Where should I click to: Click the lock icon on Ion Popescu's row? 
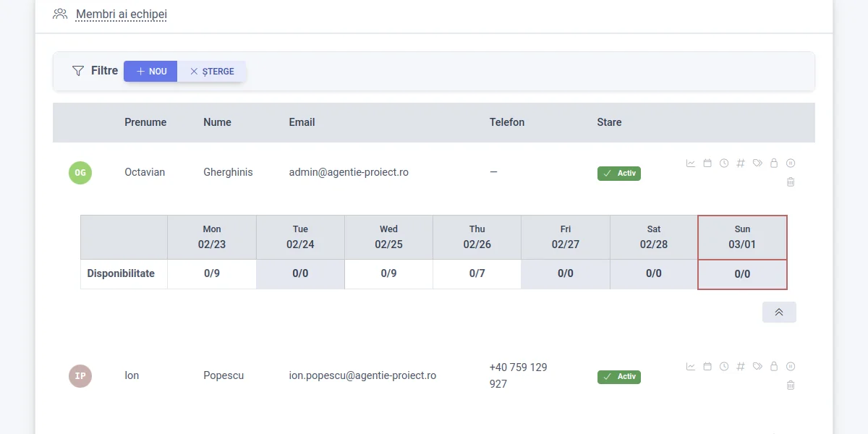773,366
